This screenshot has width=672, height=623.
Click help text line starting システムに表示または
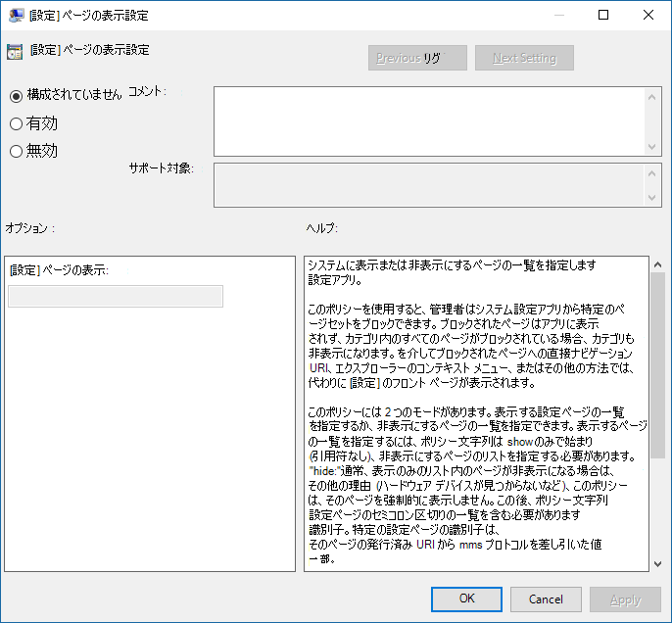click(x=453, y=265)
